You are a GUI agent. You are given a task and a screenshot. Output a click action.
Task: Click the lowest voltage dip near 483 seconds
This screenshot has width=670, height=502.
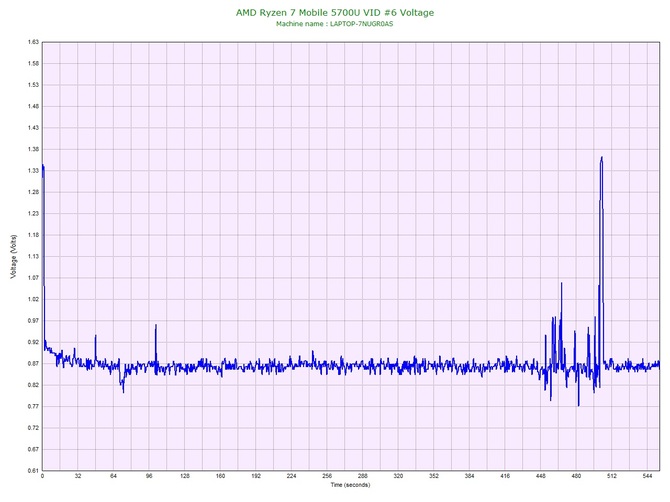coord(579,405)
